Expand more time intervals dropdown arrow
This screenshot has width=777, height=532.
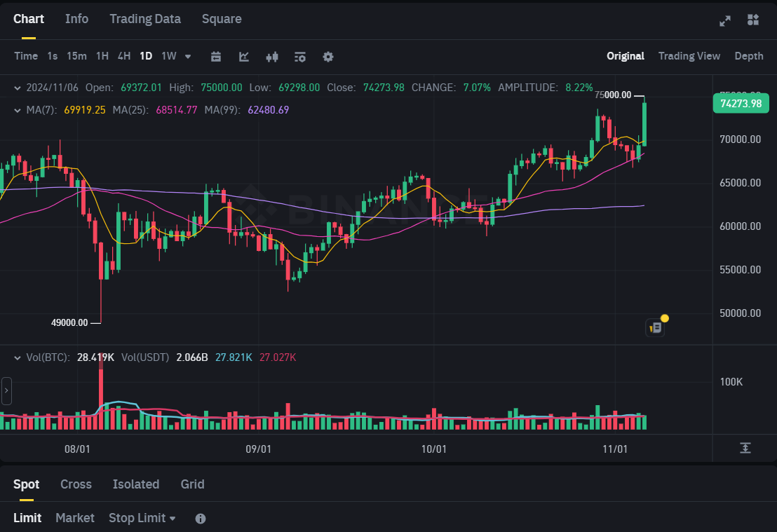188,56
